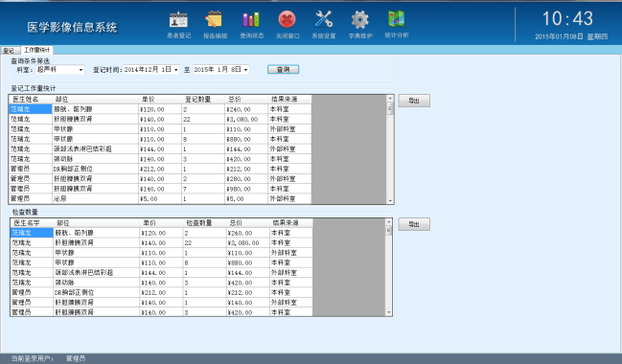622x364 pixels.
Task: Open the 患者登记 patient registration icon
Action: [x=178, y=25]
